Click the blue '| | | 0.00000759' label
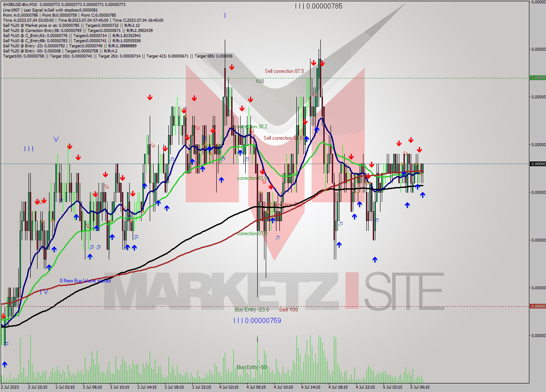 point(257,320)
